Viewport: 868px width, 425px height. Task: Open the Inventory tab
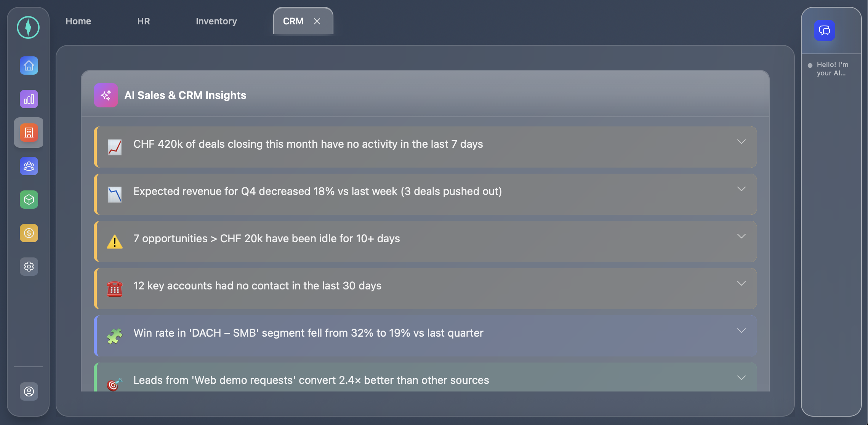(x=216, y=21)
